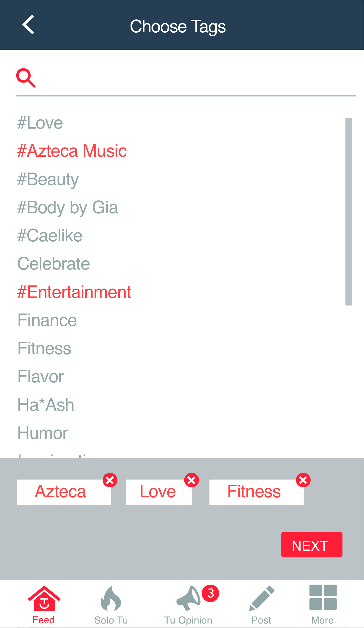The width and height of the screenshot is (364, 628).
Task: Deselect the #Entertainment tag
Action: (x=74, y=292)
